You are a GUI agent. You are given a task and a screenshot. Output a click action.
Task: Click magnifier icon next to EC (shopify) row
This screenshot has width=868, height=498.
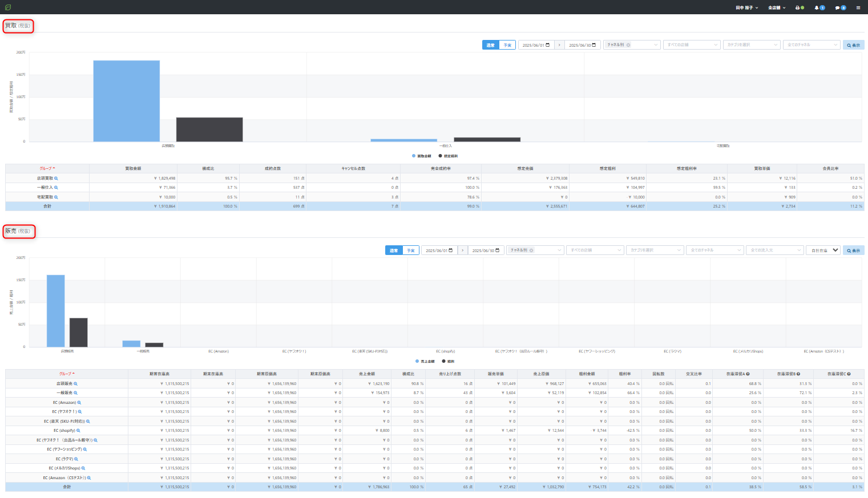click(x=78, y=431)
